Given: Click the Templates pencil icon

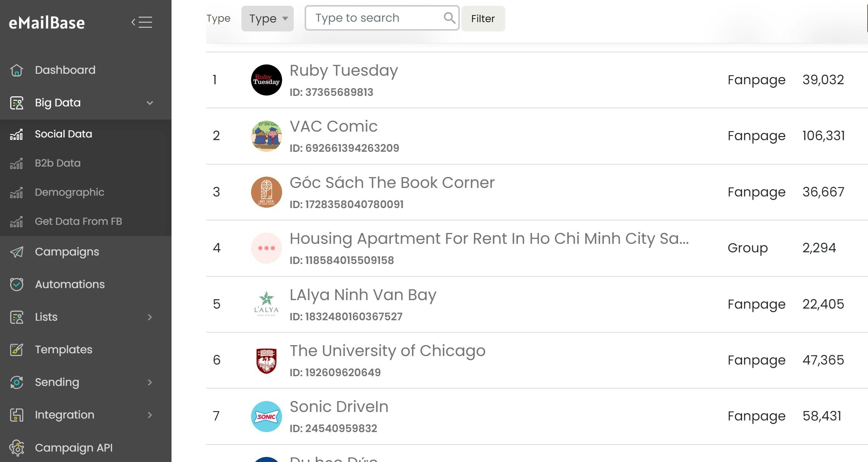Looking at the screenshot, I should (17, 350).
